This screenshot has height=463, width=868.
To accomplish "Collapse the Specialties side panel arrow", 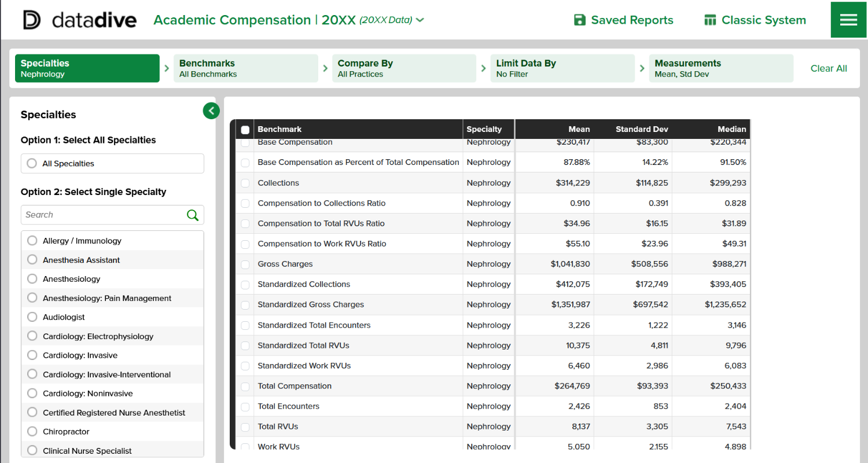I will [x=211, y=111].
